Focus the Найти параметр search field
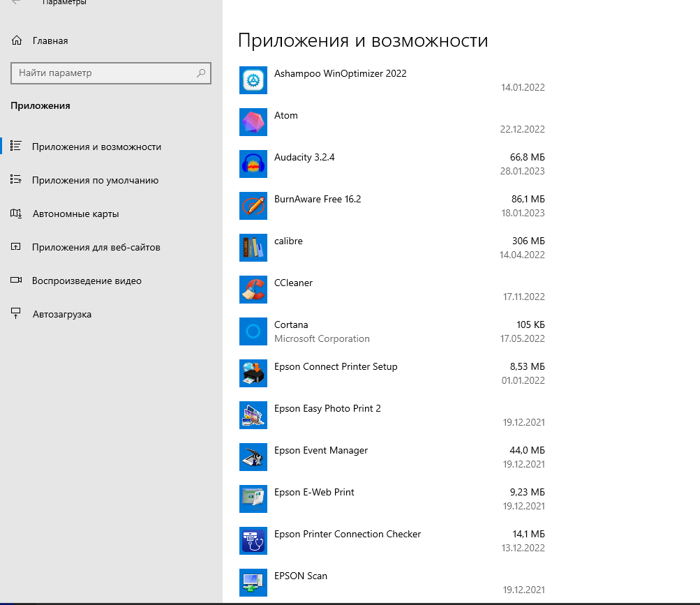Screen dimensions: 700x605 (x=111, y=73)
